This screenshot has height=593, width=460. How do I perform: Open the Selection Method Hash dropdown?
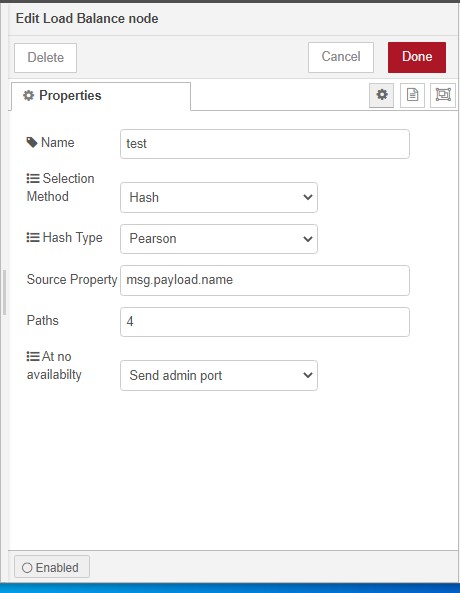(219, 197)
